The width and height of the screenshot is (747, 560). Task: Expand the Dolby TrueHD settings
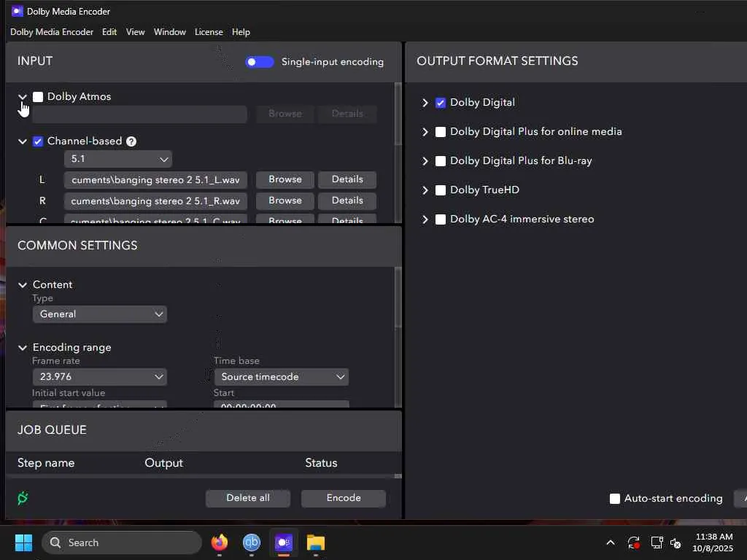[425, 190]
